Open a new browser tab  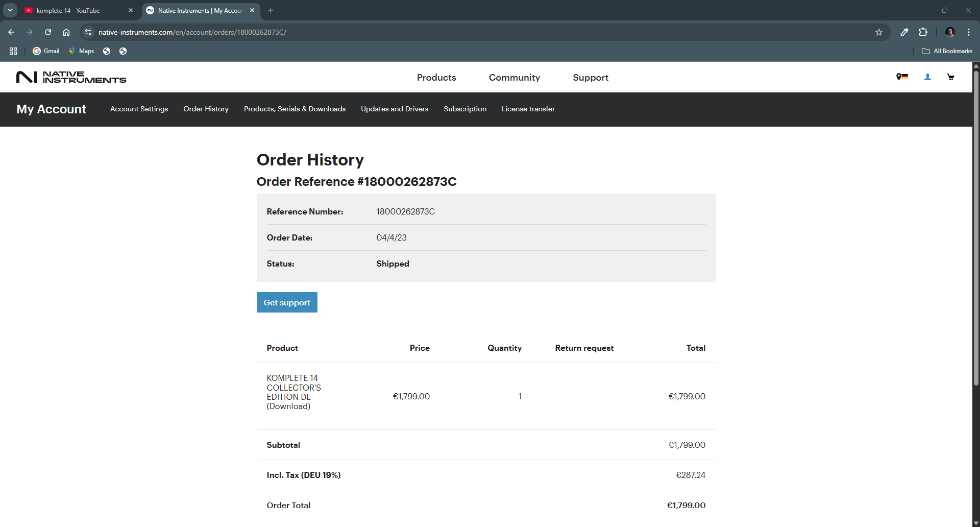(x=271, y=10)
